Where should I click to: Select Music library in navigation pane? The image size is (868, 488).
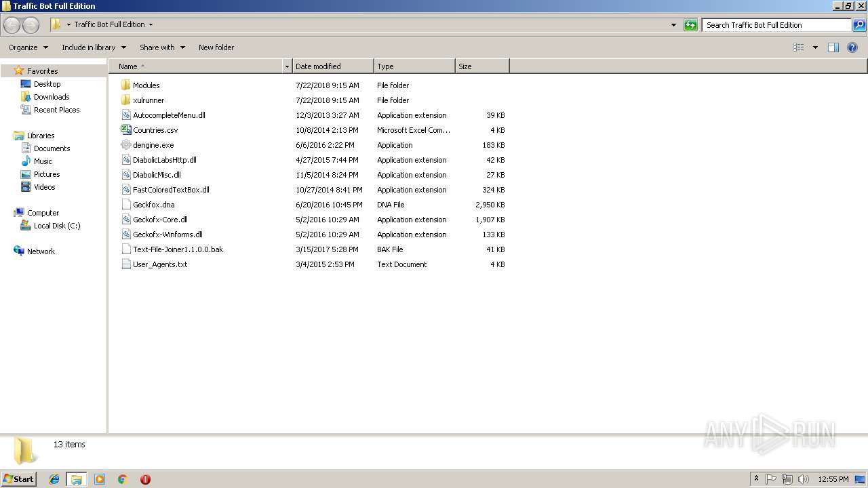[x=43, y=161]
